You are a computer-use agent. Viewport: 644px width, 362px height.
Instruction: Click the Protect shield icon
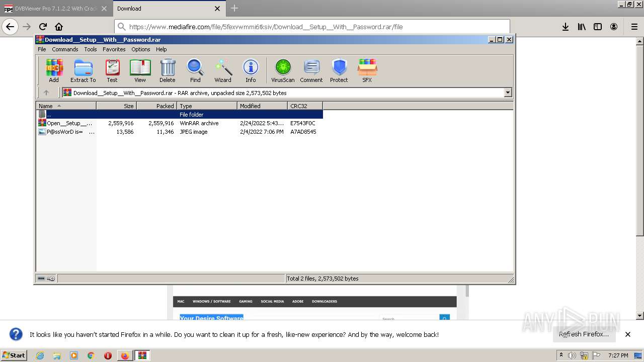(x=339, y=70)
